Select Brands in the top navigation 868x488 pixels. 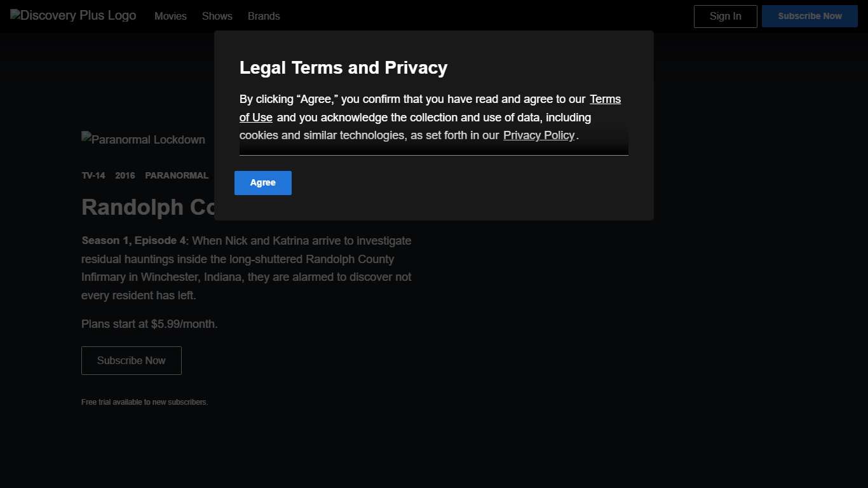pyautogui.click(x=264, y=17)
